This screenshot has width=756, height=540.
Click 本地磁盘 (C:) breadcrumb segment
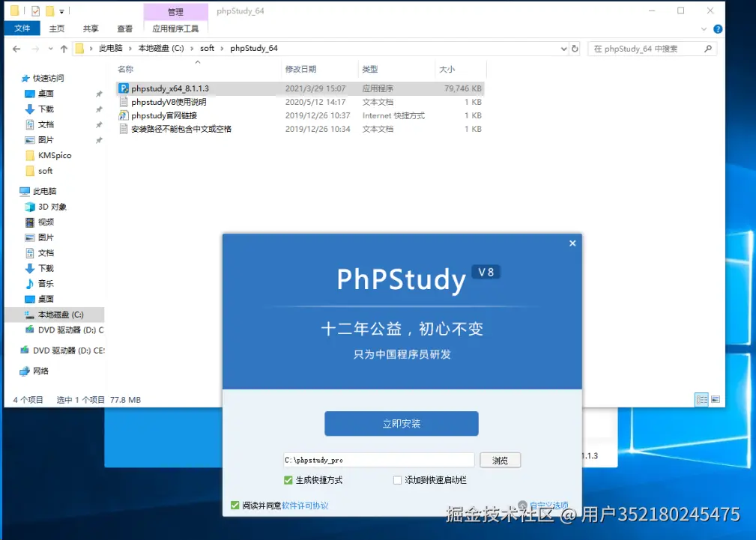click(x=161, y=49)
